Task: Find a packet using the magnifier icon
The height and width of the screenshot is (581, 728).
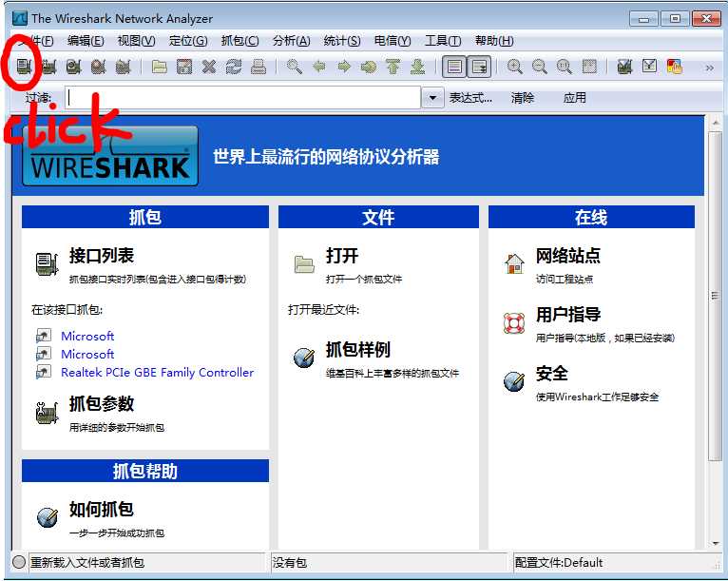Action: pyautogui.click(x=295, y=67)
